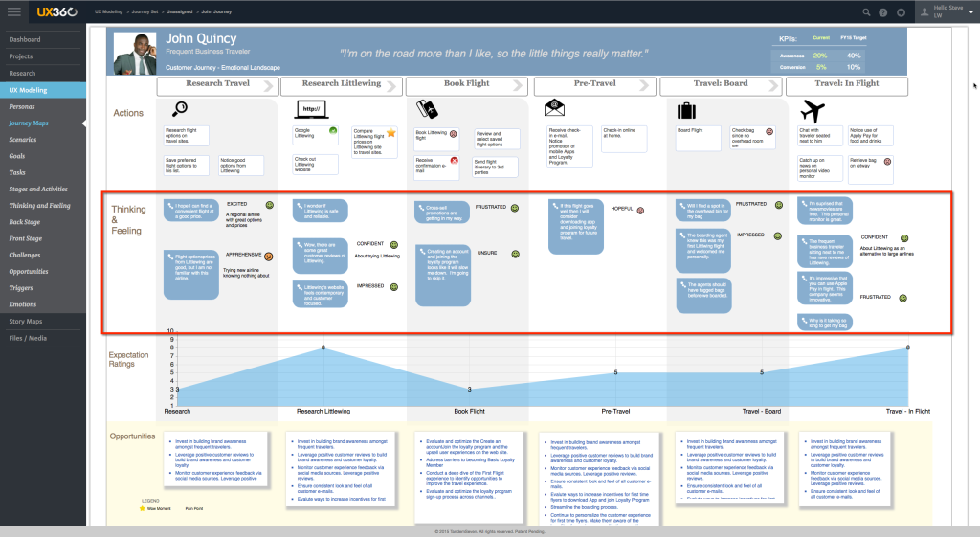Open Tasks submenu item
This screenshot has width=980, height=537.
(x=17, y=172)
